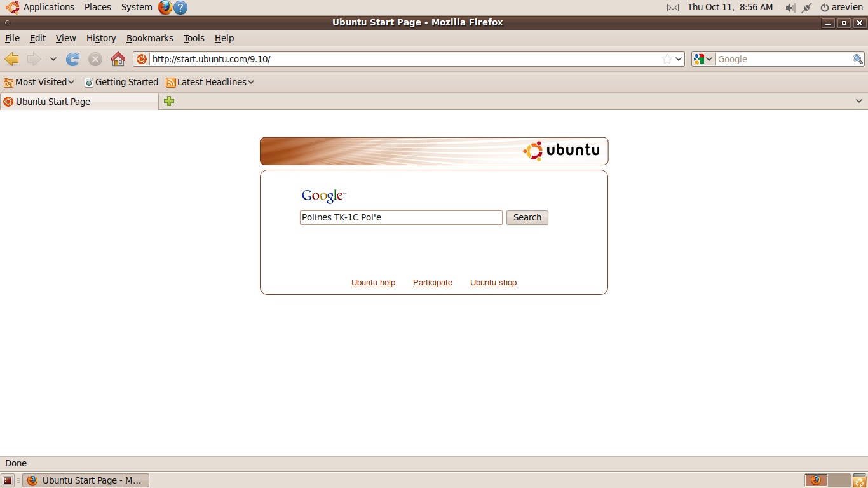Expand the Latest Headlines feed

(x=210, y=82)
